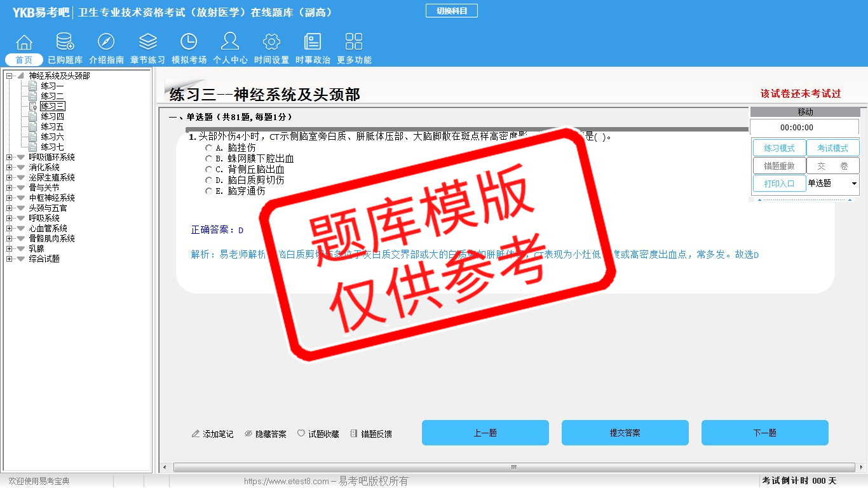Viewport: 868px width, 488px height.
Task: Select 练习五 in the chapter tree
Action: pos(52,127)
